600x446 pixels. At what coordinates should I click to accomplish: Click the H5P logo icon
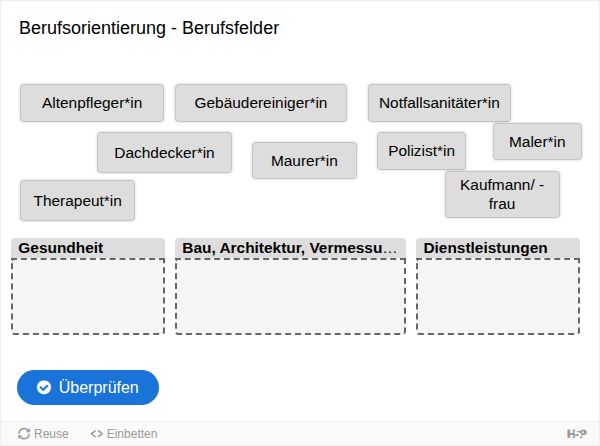click(x=577, y=434)
